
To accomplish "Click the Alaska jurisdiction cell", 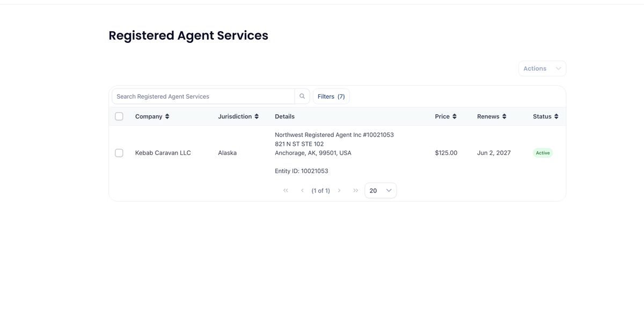I will click(x=228, y=153).
